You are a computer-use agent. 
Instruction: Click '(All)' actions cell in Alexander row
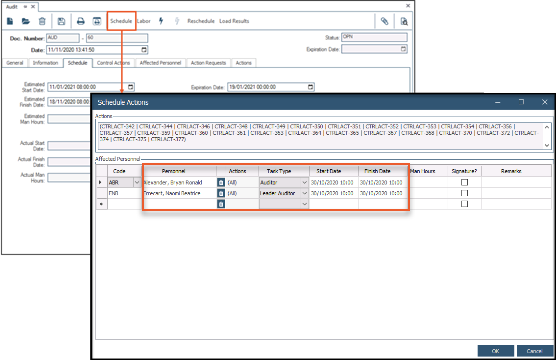(x=242, y=182)
